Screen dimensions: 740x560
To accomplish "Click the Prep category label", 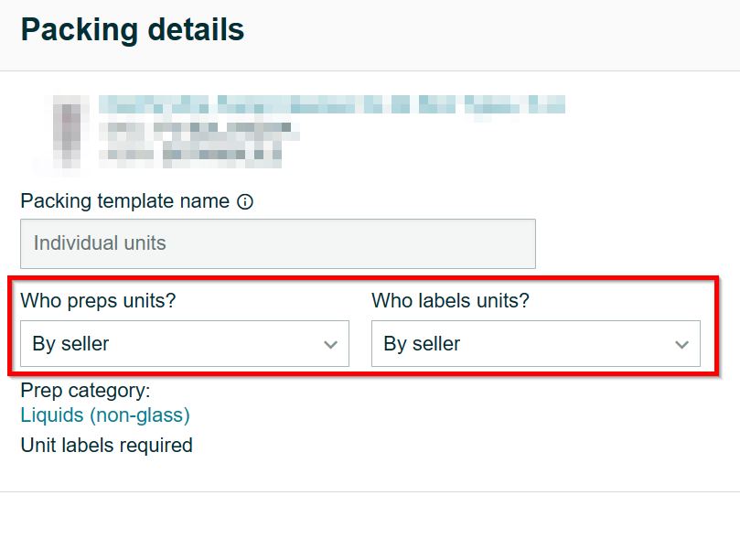I will [85, 391].
